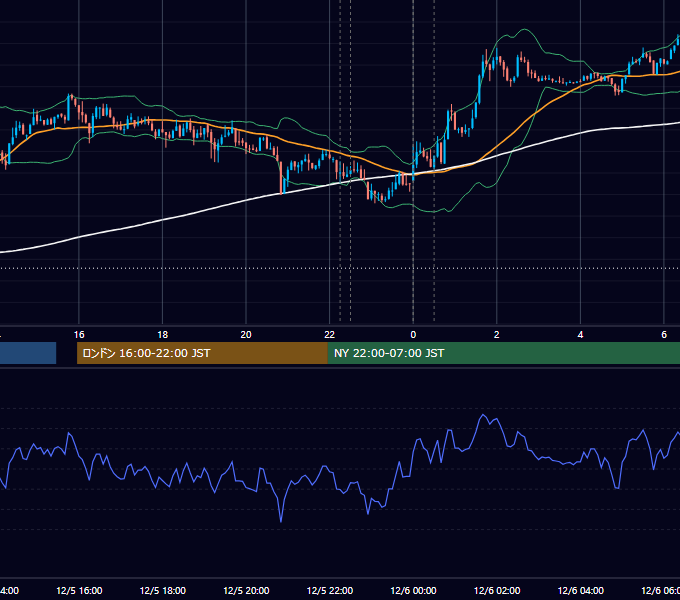The height and width of the screenshot is (600, 680).
Task: Click hour label 0 on upper axis
Action: 413,335
